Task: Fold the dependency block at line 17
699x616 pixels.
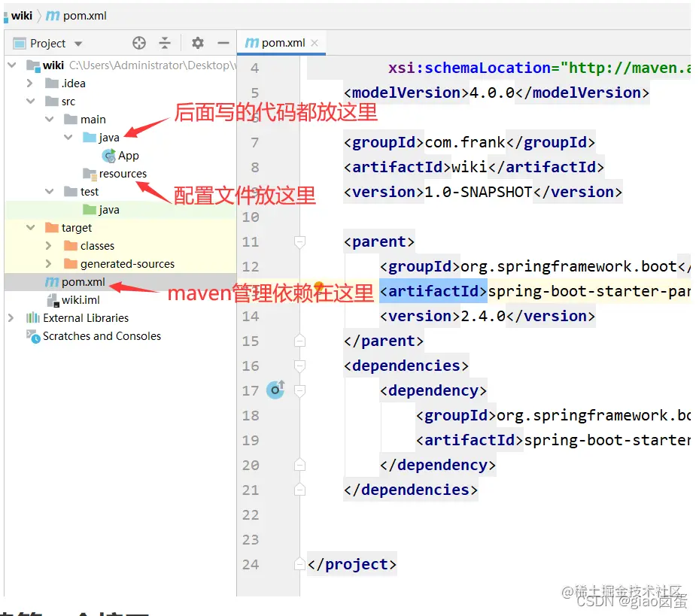Action: (299, 391)
